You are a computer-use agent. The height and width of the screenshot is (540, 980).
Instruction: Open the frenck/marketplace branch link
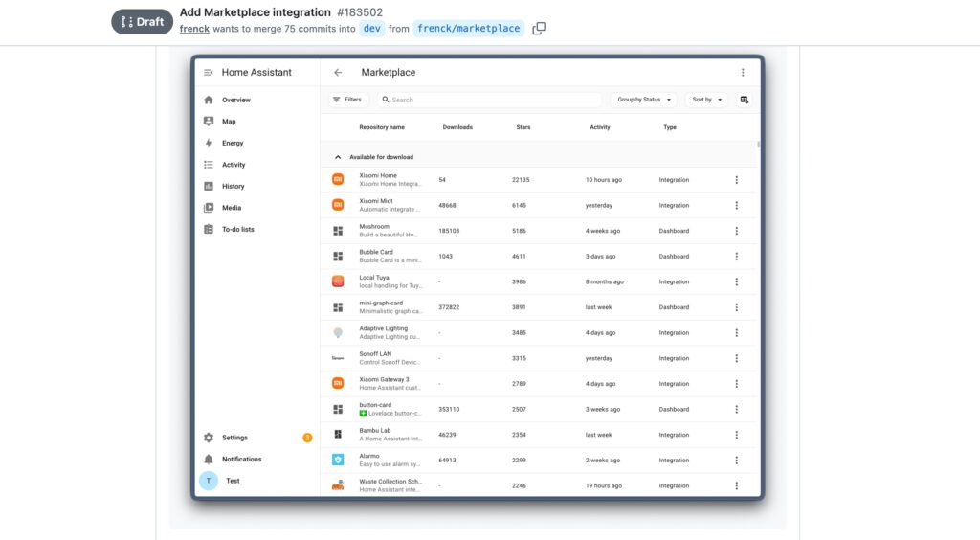[469, 28]
